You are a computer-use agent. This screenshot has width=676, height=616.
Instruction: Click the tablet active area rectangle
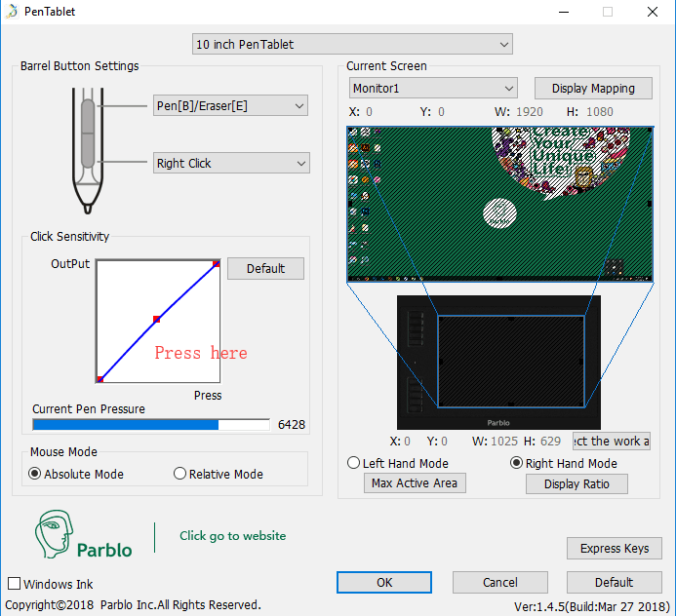[x=511, y=362]
